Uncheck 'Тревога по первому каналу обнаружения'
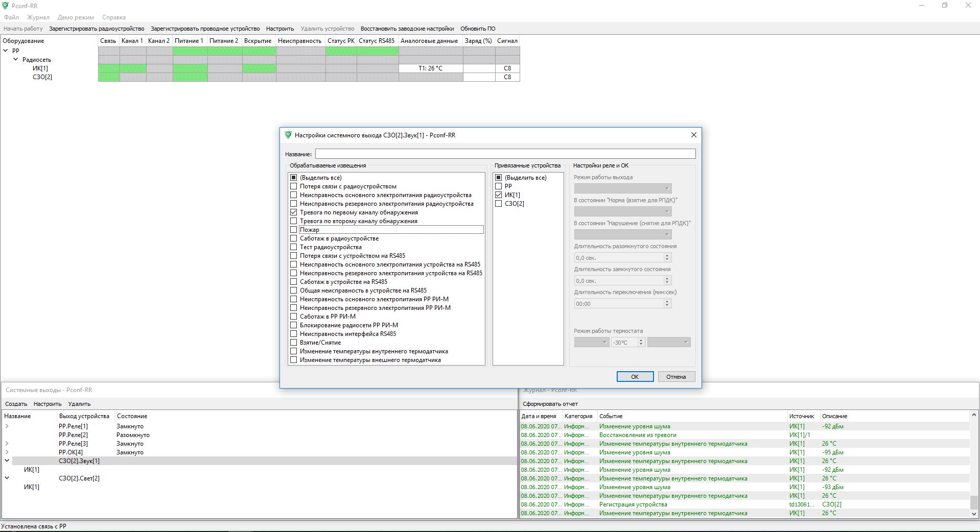This screenshot has width=980, height=532. [294, 212]
